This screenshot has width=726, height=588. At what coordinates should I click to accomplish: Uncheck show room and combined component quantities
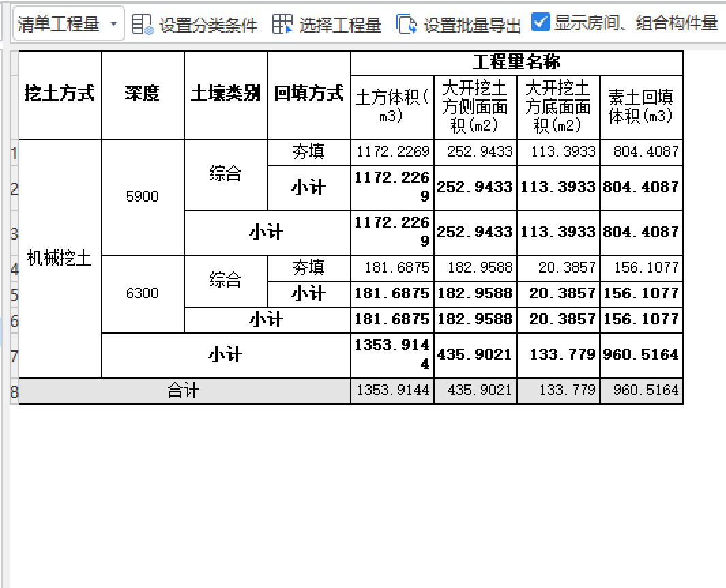541,22
